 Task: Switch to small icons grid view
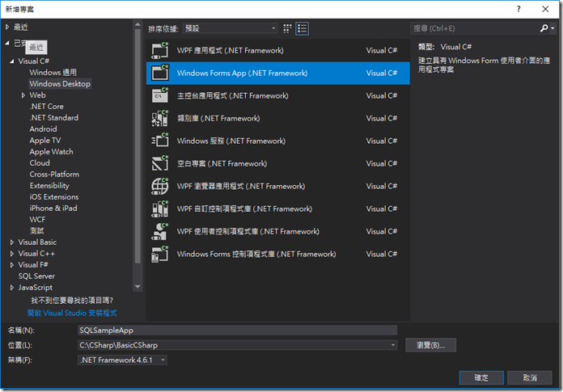tap(287, 28)
